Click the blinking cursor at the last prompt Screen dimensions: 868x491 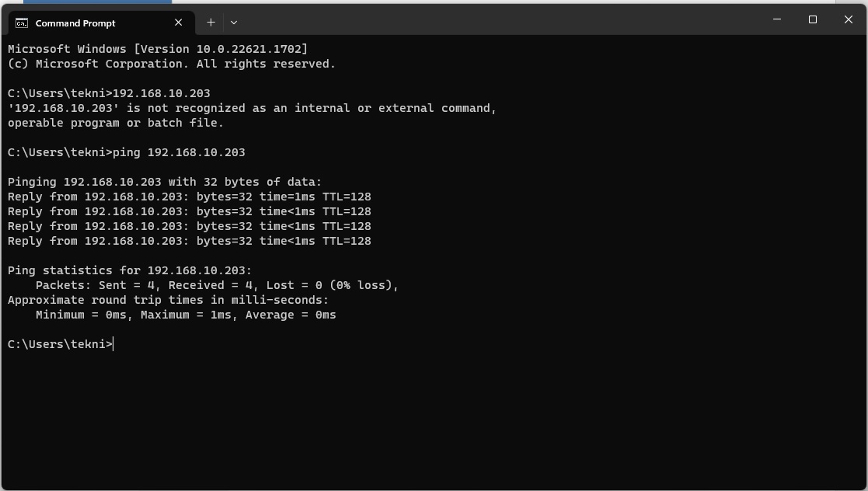[113, 344]
